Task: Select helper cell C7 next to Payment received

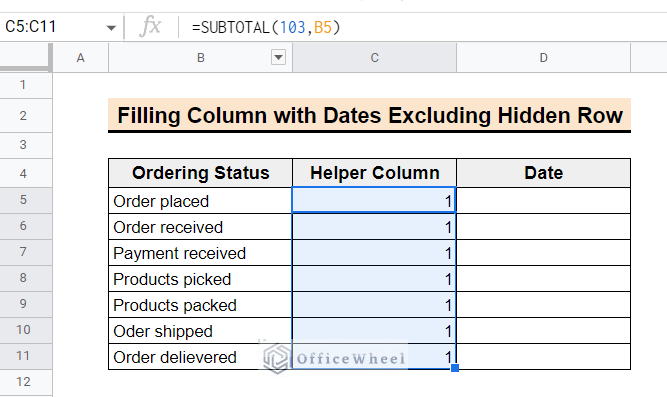Action: (x=374, y=252)
